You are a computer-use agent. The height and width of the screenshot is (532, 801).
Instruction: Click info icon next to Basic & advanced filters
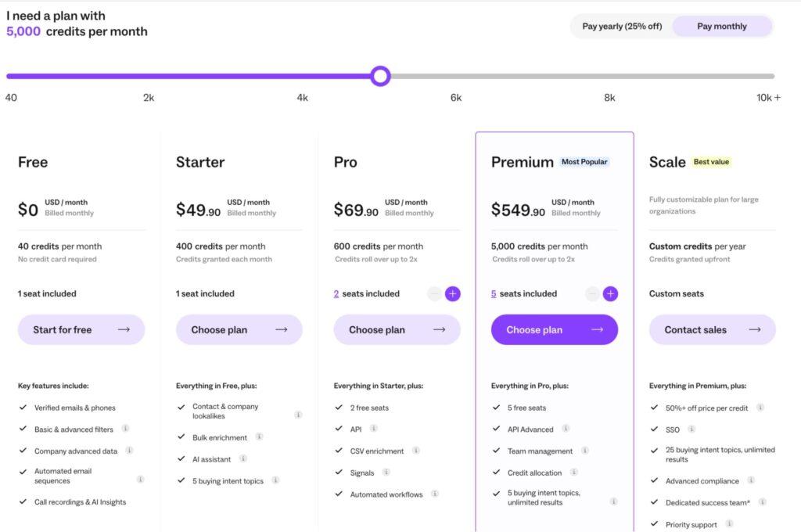pyautogui.click(x=125, y=429)
